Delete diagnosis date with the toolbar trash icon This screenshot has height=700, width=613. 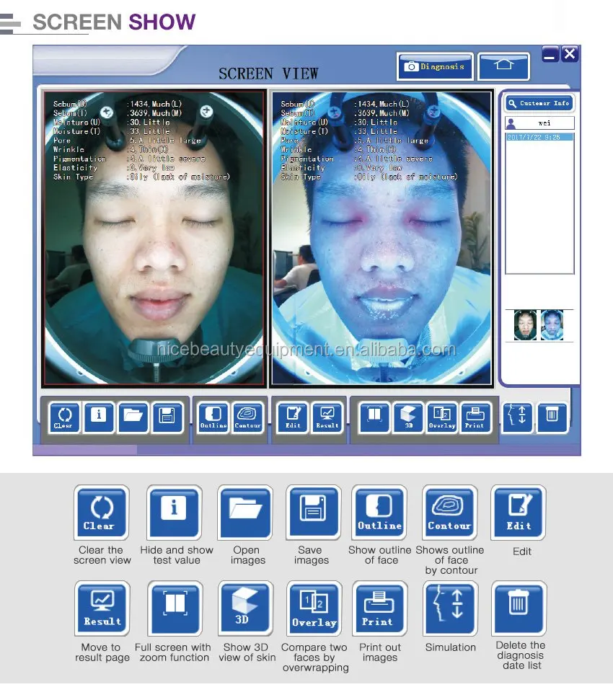pyautogui.click(x=552, y=417)
